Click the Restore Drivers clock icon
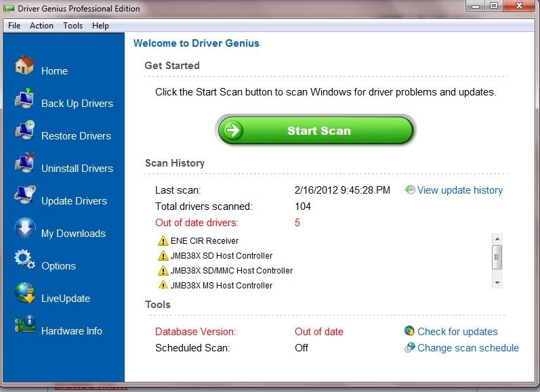Screen dimensions: 540x392 25,130
